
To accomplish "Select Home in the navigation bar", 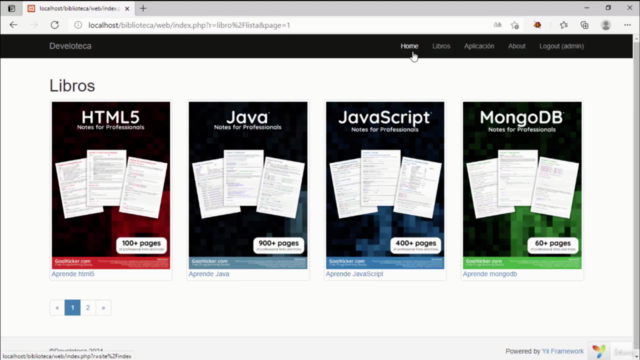I will [409, 46].
